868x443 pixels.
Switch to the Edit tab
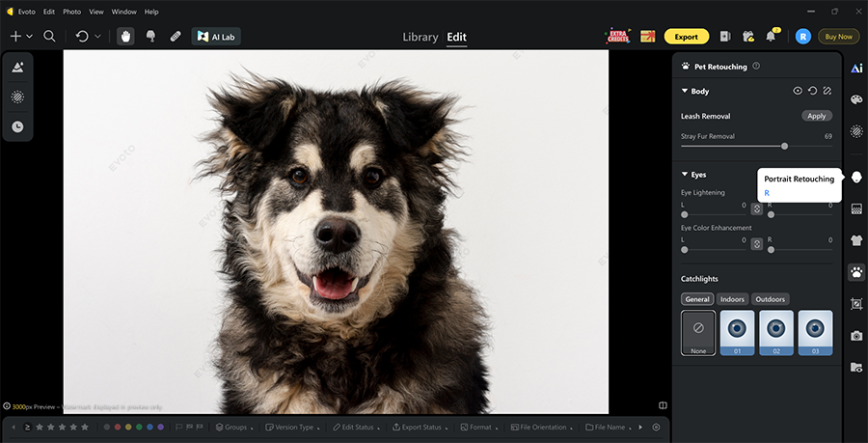tap(457, 37)
